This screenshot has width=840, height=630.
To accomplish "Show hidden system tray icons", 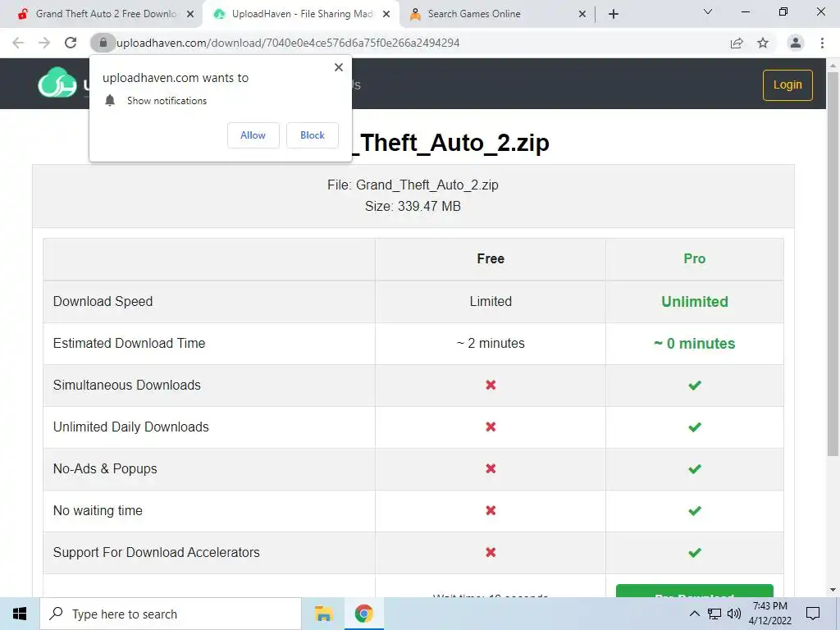I will 694,614.
